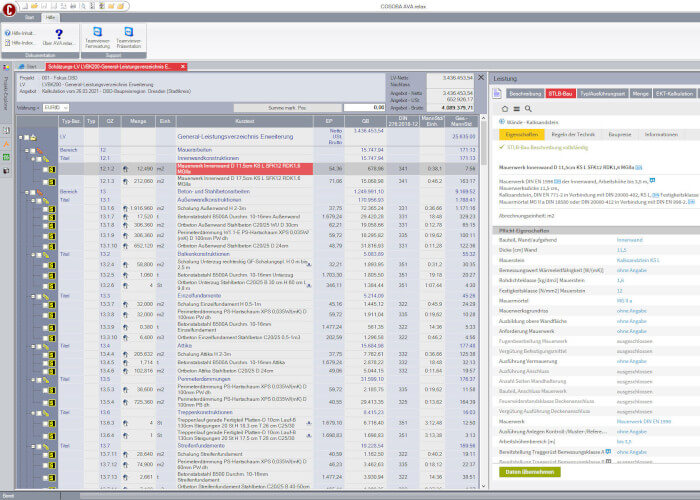Click quantity icon in row 12.1.2
700x500 pixels.
(x=125, y=169)
